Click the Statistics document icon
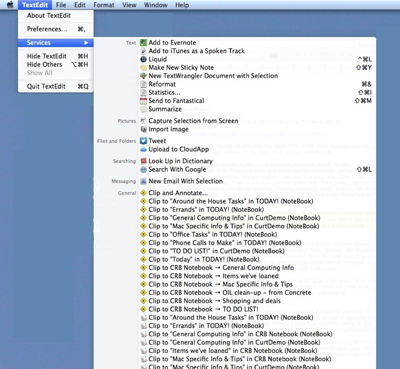400x369 pixels. point(143,92)
